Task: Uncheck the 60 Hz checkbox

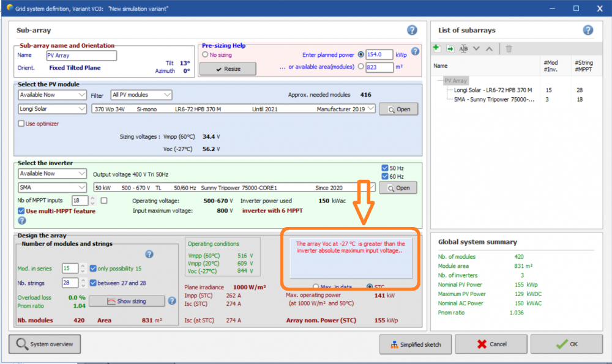Action: coord(384,177)
